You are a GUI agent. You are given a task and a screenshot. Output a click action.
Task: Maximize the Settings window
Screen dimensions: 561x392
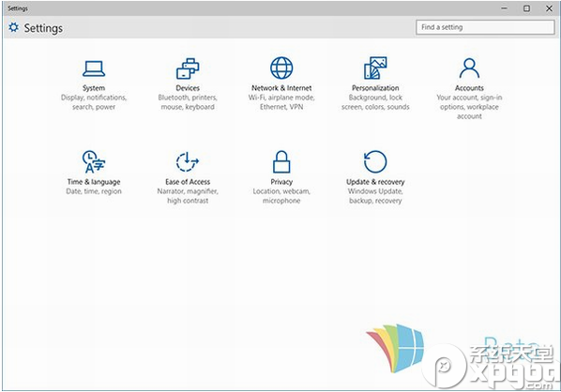pos(526,8)
